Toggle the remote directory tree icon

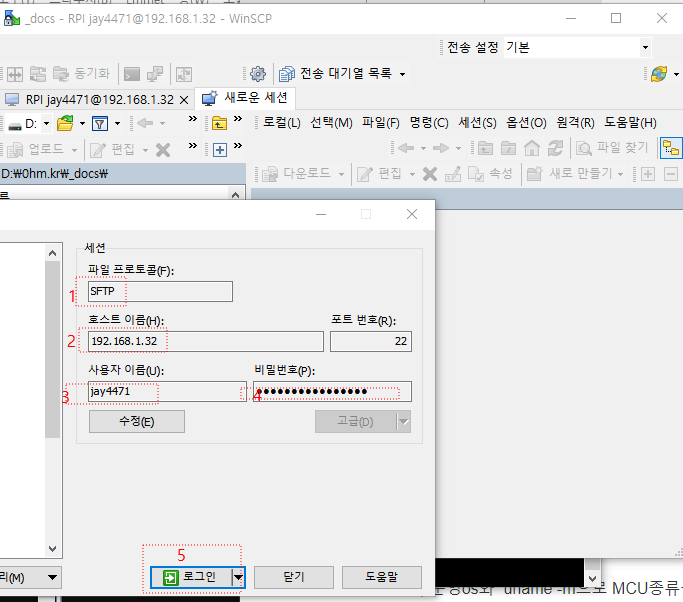[x=671, y=149]
